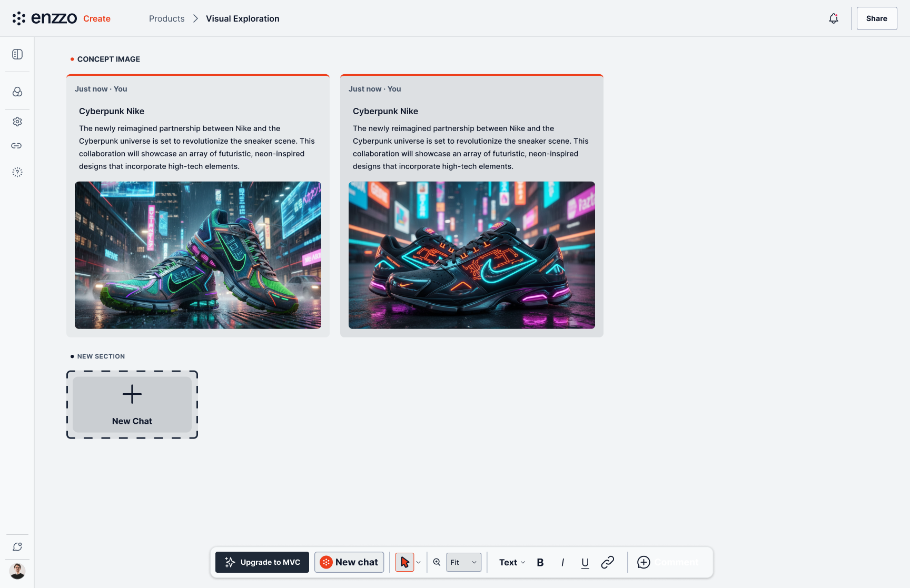Screen dimensions: 910x588
Task: Click the New Chat placeholder card
Action: [132, 405]
